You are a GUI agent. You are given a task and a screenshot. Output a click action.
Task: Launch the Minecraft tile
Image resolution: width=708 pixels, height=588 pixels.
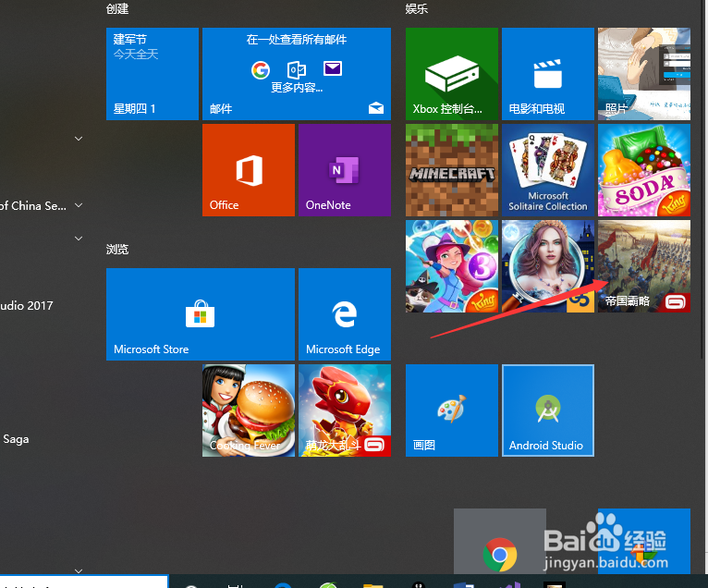coord(452,170)
